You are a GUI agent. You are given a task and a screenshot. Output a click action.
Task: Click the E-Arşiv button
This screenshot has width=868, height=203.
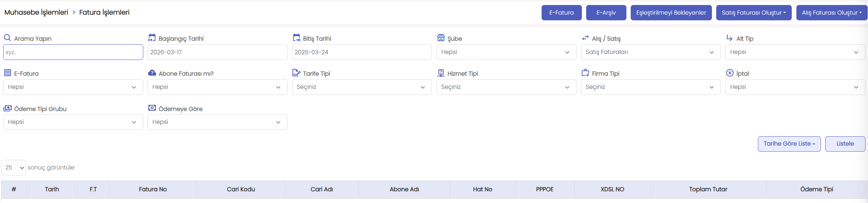tap(606, 13)
